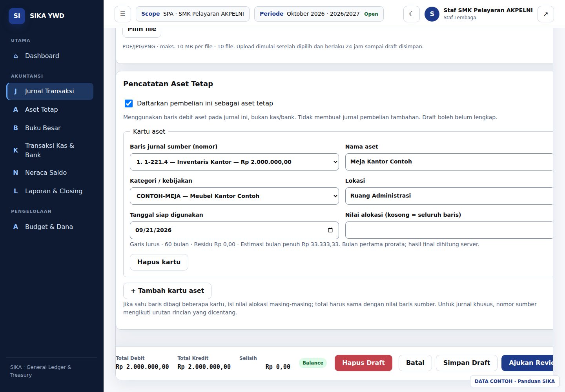
Task: Navigate to Aset Tetap page
Action: pos(50,110)
